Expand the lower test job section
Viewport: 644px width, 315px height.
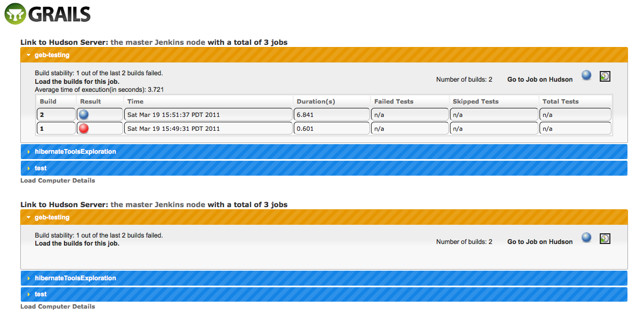(x=324, y=294)
